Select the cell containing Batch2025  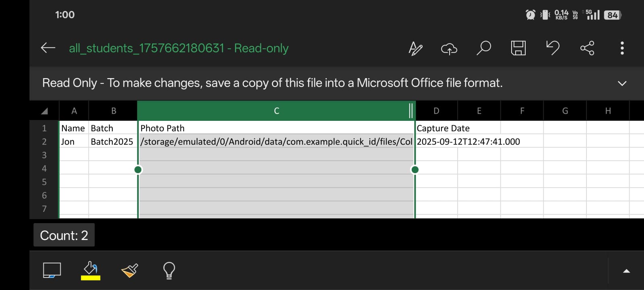[112, 142]
